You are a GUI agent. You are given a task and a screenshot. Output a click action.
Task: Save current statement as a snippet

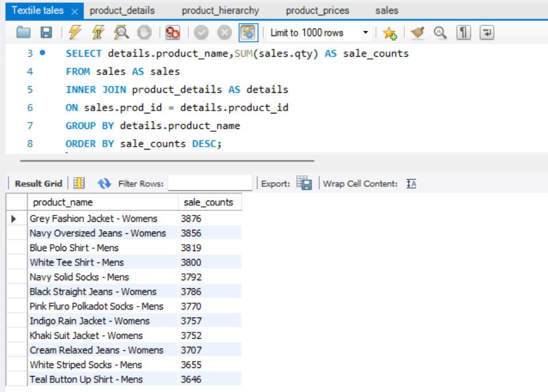390,33
